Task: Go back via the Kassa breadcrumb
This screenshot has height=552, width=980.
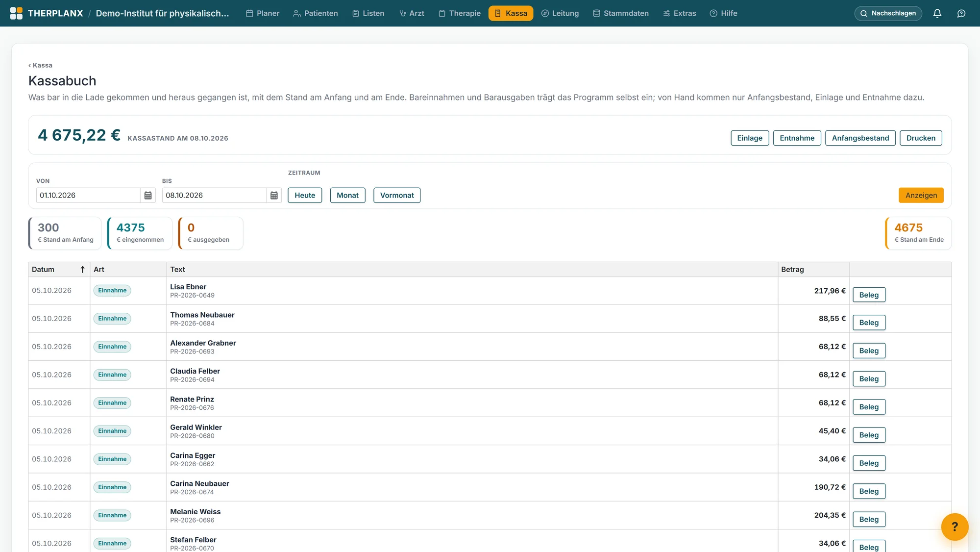Action: point(40,65)
